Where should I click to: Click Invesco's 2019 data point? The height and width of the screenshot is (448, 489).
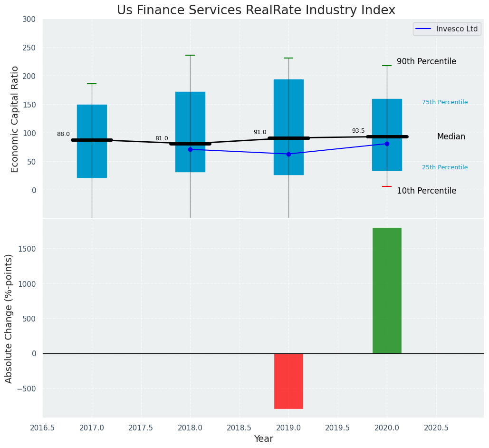[288, 154]
